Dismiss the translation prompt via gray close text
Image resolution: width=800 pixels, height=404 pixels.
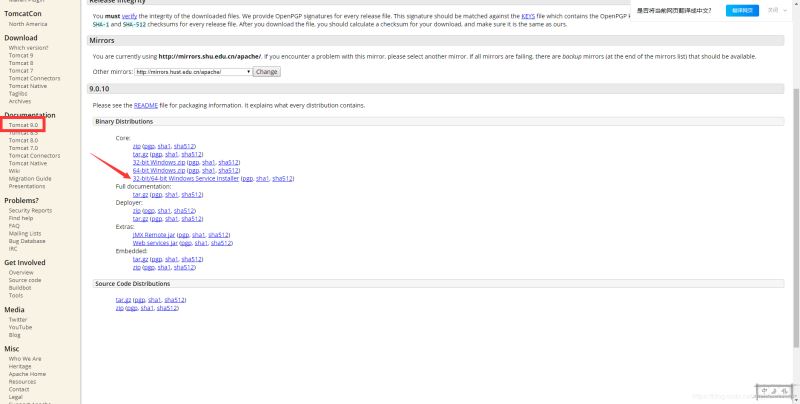coord(771,9)
